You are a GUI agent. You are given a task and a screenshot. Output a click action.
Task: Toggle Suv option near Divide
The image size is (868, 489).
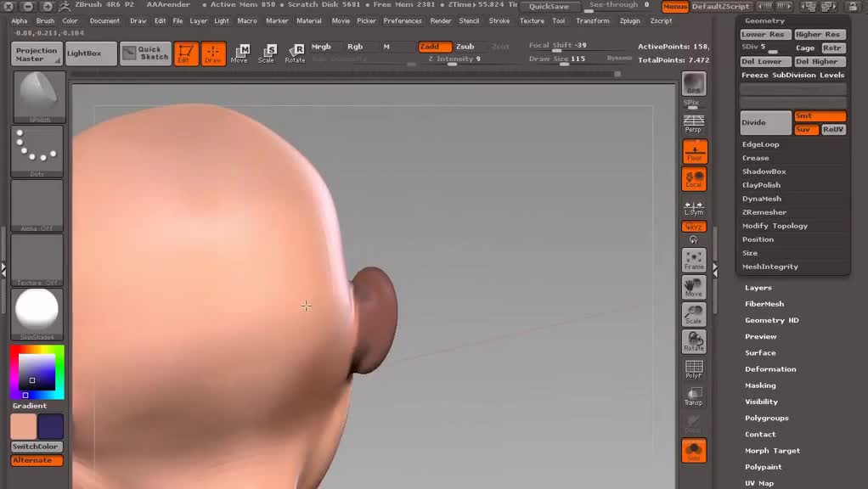point(806,129)
